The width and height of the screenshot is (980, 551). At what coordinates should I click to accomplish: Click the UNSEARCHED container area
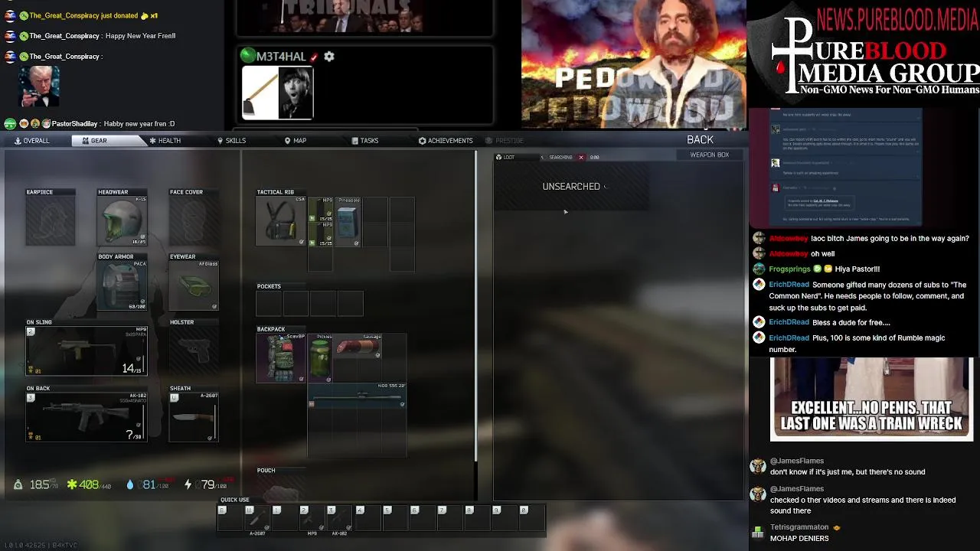coord(571,187)
